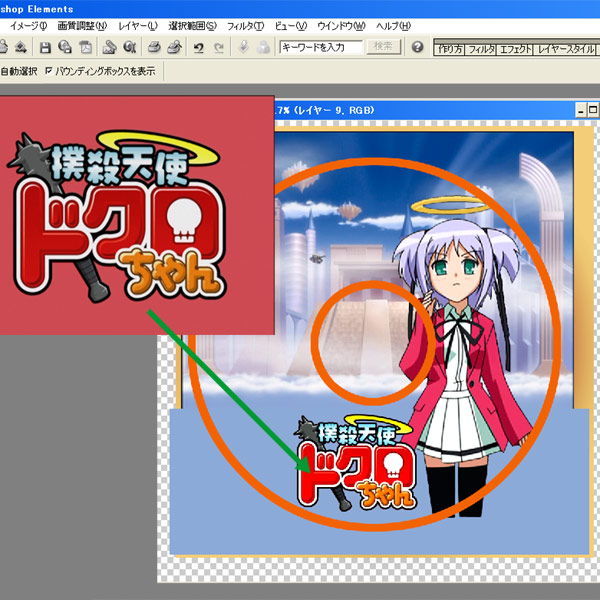Click the Print icon in the toolbar
The height and width of the screenshot is (600, 600).
point(154,47)
